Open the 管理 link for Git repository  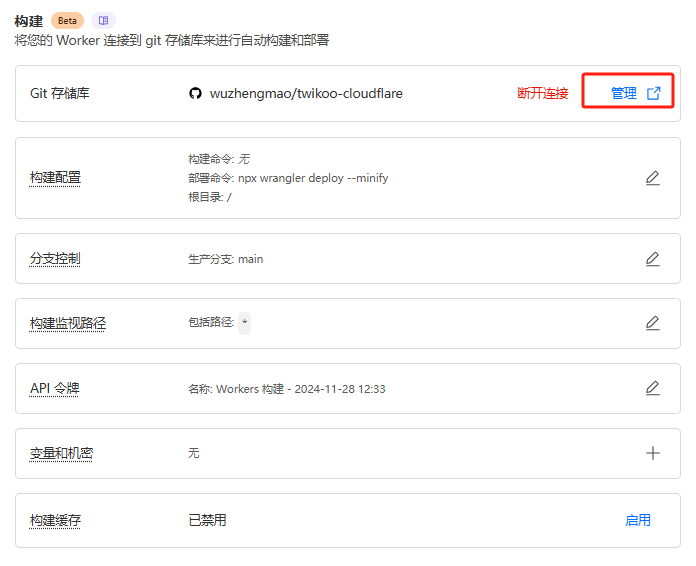point(623,93)
